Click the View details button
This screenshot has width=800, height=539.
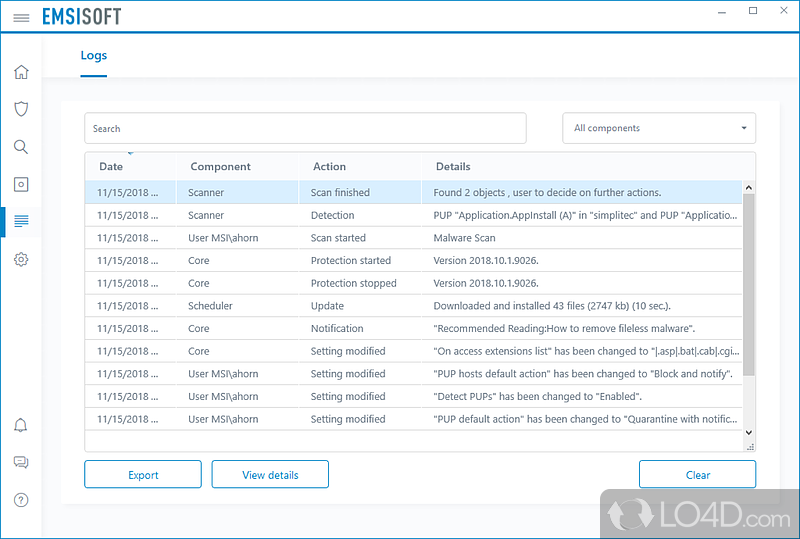click(x=270, y=475)
